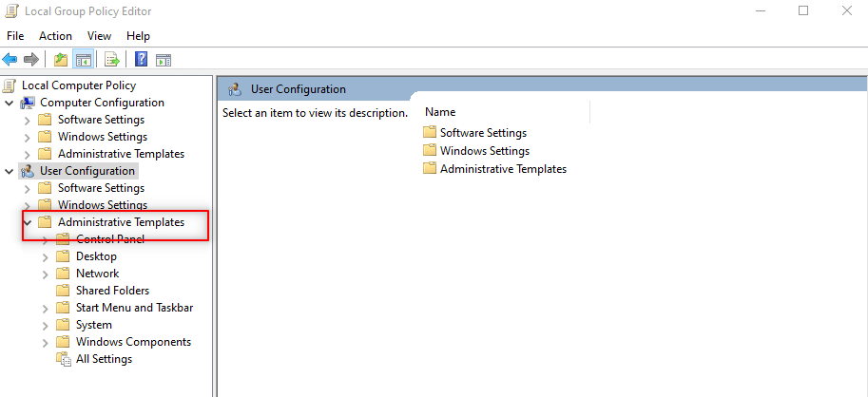Expand Software Settings under User Configuration

point(28,189)
